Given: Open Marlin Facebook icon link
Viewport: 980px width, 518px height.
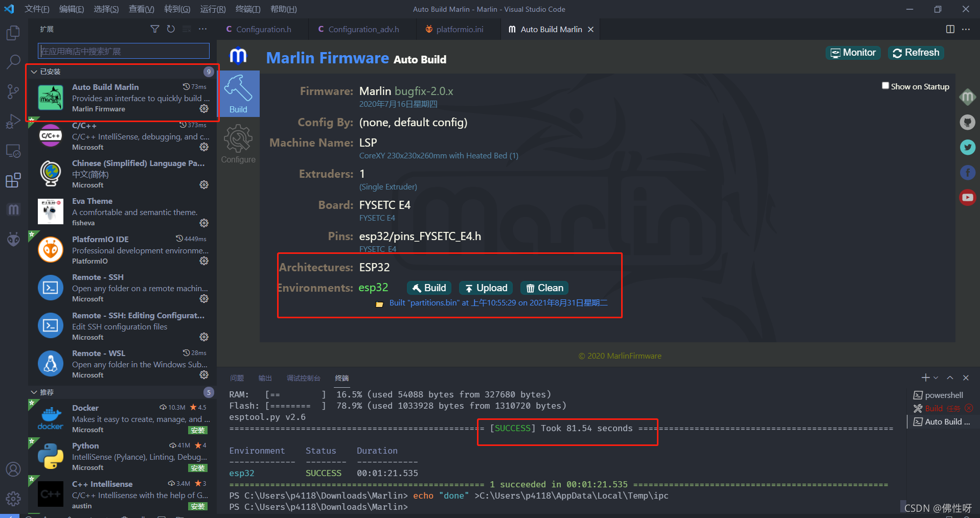Looking at the screenshot, I should click(967, 172).
